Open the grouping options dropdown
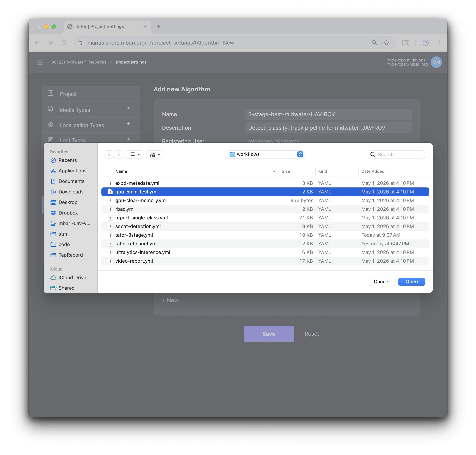The image size is (476, 455). 155,154
